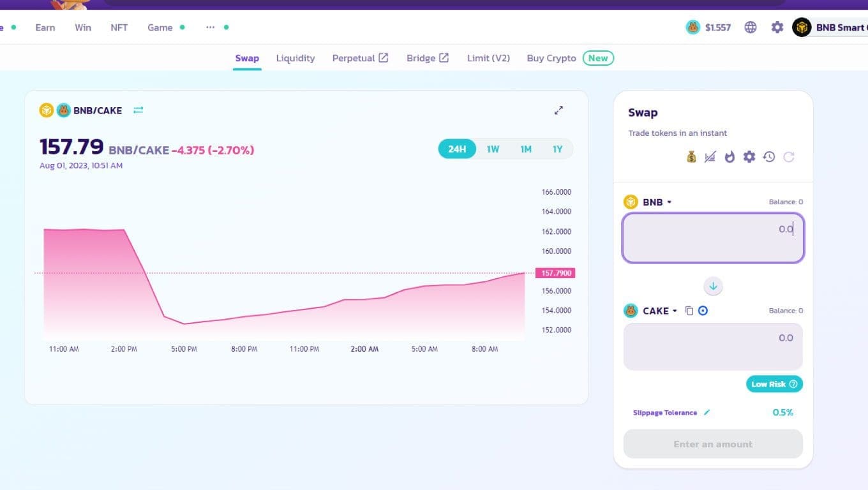Image resolution: width=868 pixels, height=490 pixels.
Task: Click the CAKE bunny icon in swap output
Action: pyautogui.click(x=631, y=311)
